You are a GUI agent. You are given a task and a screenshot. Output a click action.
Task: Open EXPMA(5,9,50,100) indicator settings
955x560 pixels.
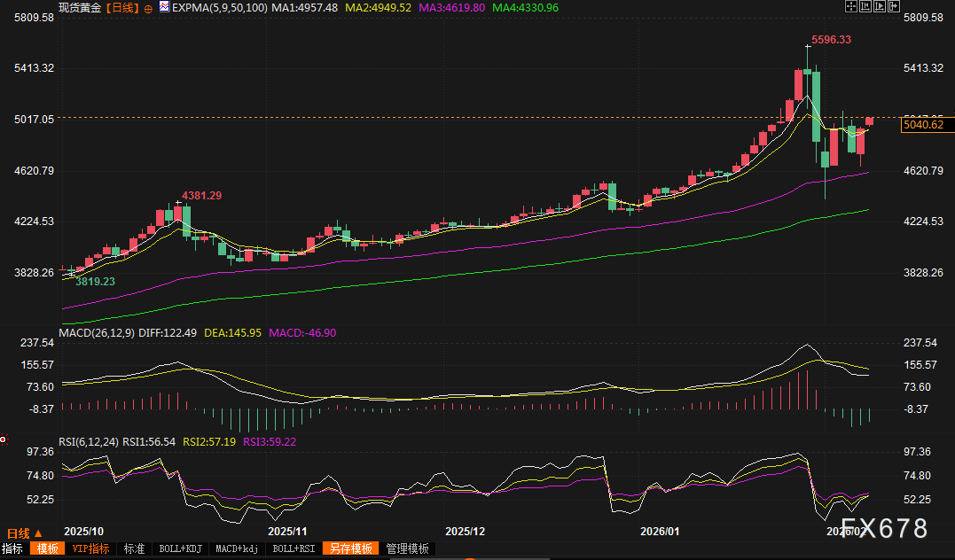coord(219,7)
